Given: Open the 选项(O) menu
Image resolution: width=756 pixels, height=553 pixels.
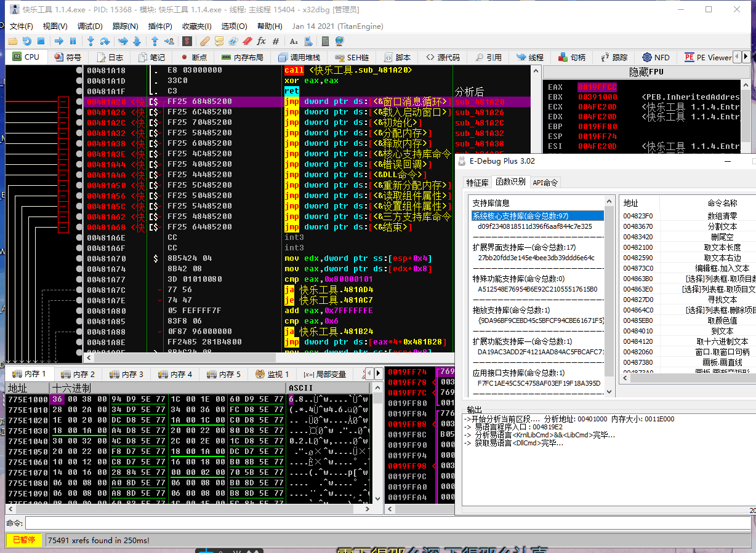Looking at the screenshot, I should (x=234, y=26).
